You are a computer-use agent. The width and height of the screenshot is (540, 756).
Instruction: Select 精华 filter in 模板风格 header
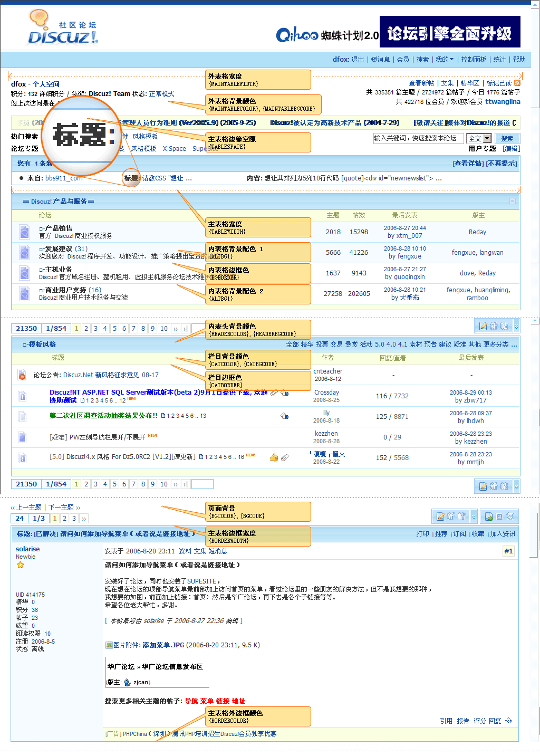tap(307, 344)
